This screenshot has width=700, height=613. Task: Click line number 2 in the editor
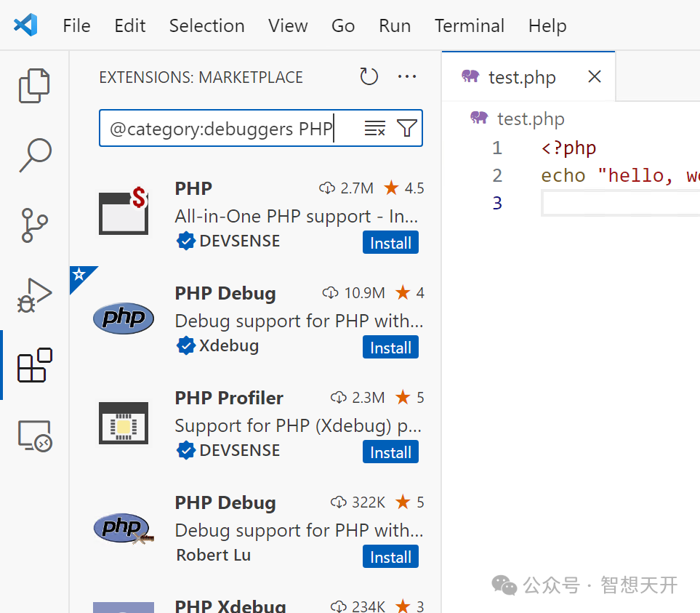tap(497, 175)
